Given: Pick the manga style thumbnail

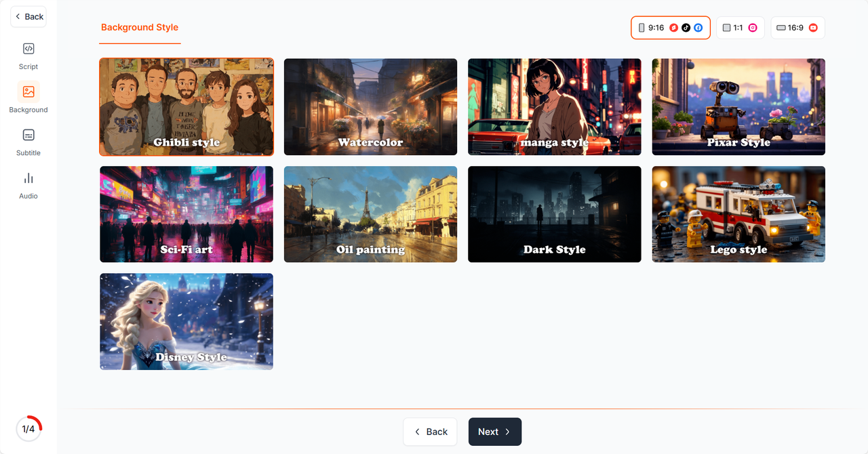Looking at the screenshot, I should pos(555,107).
